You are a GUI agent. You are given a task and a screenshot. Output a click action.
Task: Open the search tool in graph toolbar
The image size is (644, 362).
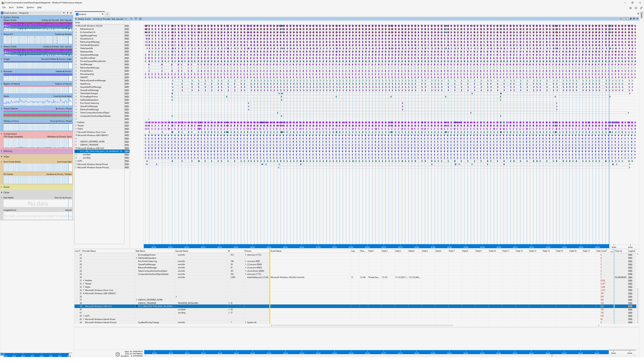coord(131,19)
